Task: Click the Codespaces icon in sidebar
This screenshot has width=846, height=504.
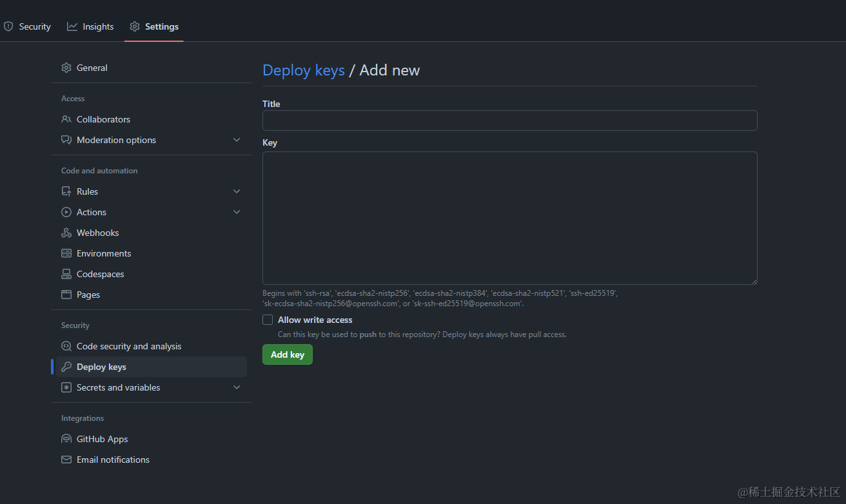Action: coord(66,274)
